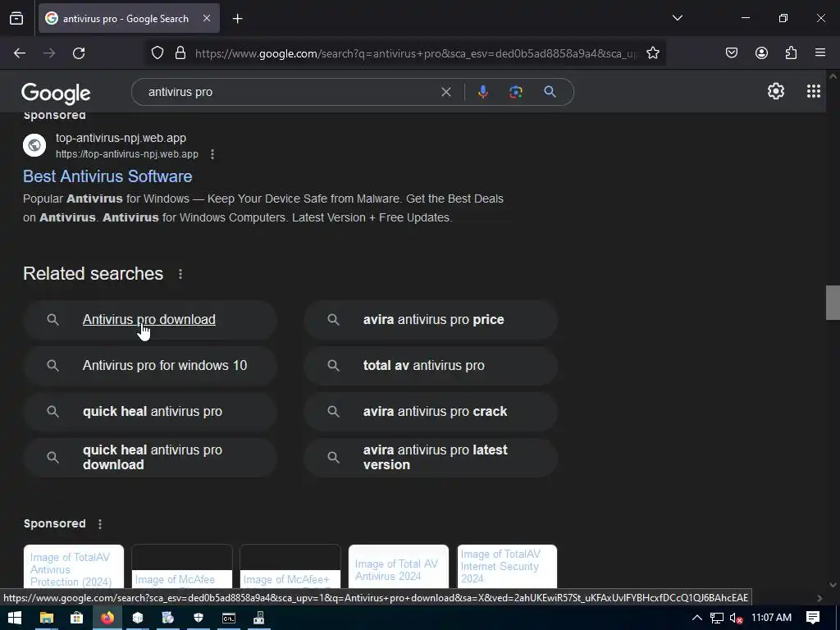The height and width of the screenshot is (630, 840).
Task: Open Total AV Antivirus 2024 product image
Action: [399, 568]
